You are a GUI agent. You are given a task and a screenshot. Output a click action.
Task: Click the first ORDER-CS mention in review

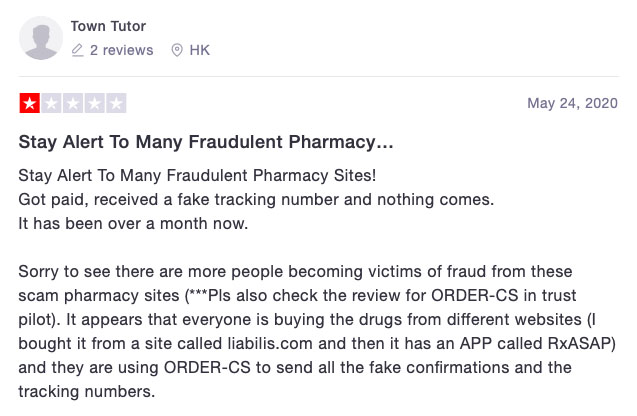(x=475, y=295)
